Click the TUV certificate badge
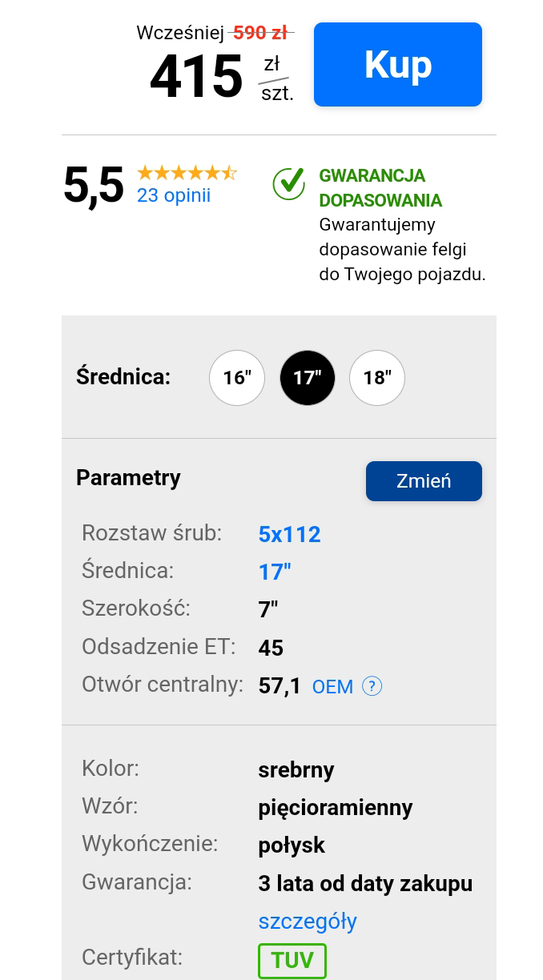543x980 pixels. point(292,960)
